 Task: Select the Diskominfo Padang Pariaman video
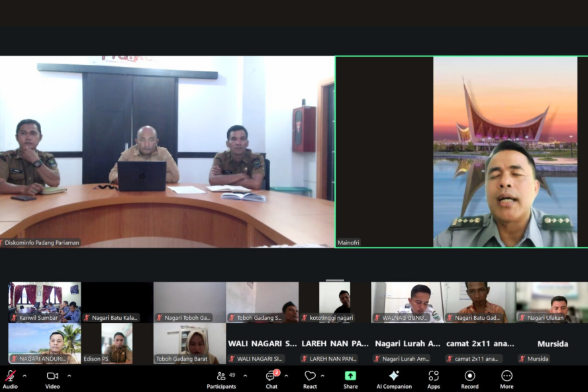coord(167,152)
